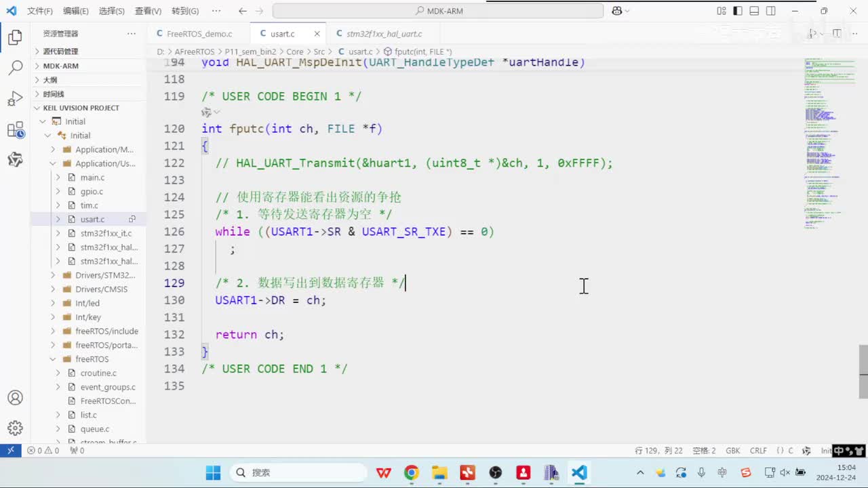This screenshot has width=868, height=488.
Task: Change file encoding GBK
Action: tap(733, 451)
